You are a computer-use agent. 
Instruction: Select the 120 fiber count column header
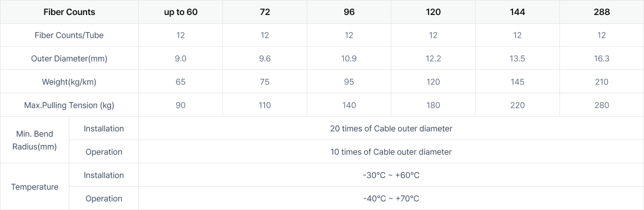[433, 12]
